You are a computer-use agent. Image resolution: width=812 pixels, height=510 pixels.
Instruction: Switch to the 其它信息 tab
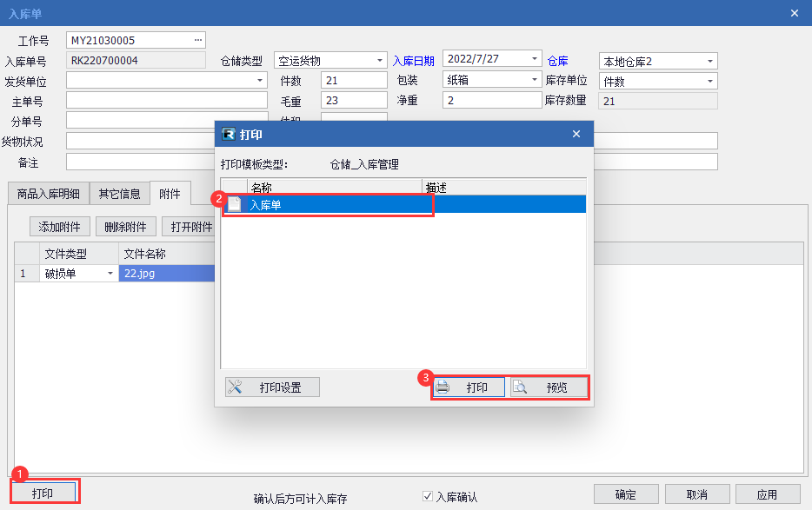[120, 194]
